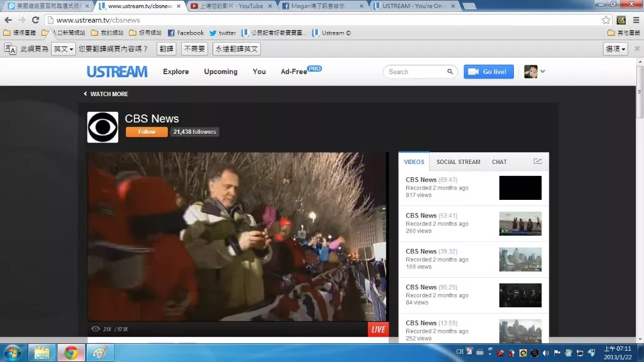
Task: Click the Chrome back arrow
Action: [x=8, y=19]
